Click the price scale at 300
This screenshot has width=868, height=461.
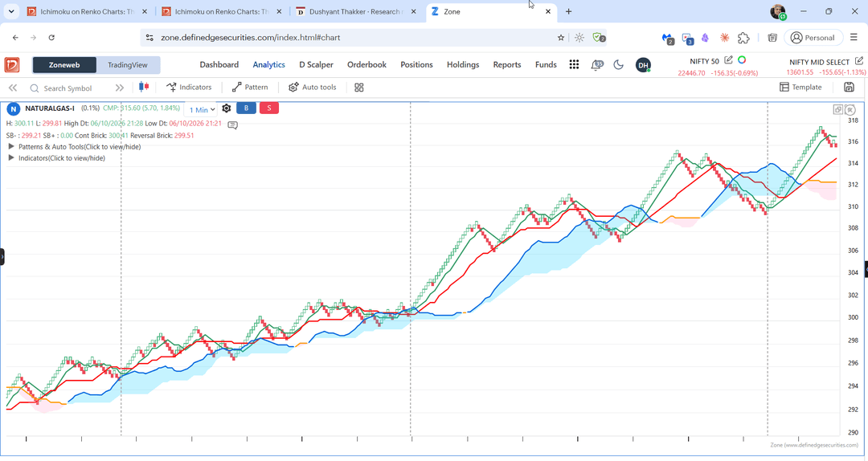tap(853, 318)
